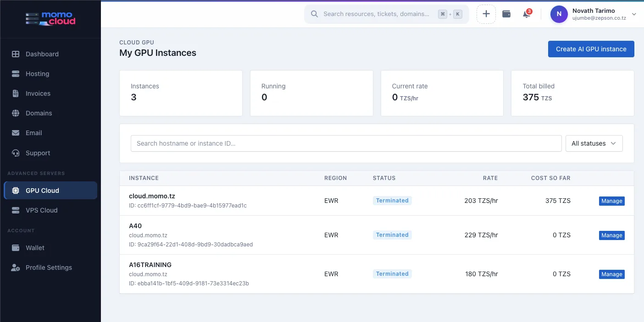Viewport: 644px width, 322px height.
Task: Click ID cc6ff1cf-9779-4bd9-bae9-4b15977ead1c text
Action: [188, 206]
